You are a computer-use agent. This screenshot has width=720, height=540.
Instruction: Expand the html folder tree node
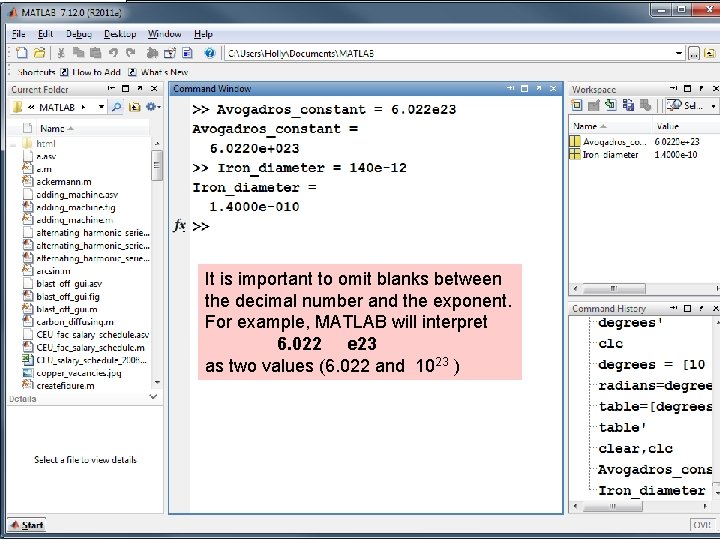coord(13,144)
